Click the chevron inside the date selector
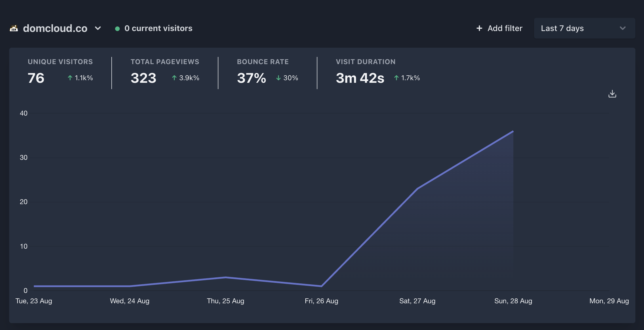644x330 pixels. click(623, 28)
